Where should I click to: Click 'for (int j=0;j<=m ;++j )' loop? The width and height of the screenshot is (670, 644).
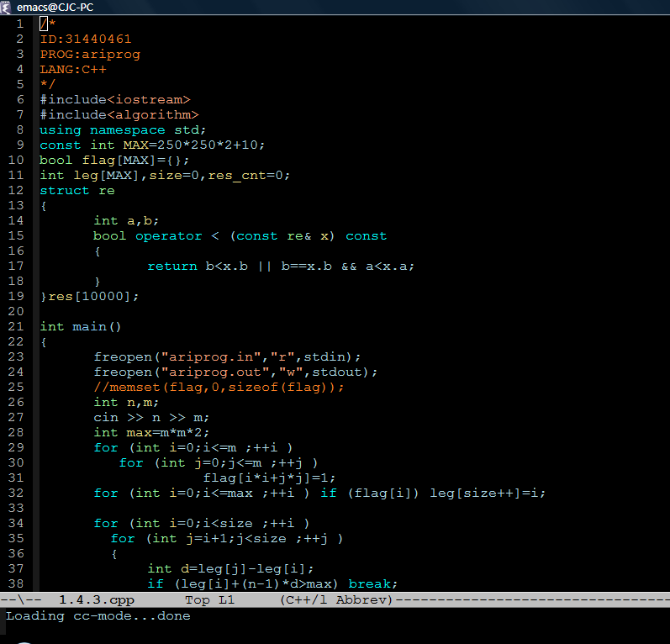[x=219, y=462]
